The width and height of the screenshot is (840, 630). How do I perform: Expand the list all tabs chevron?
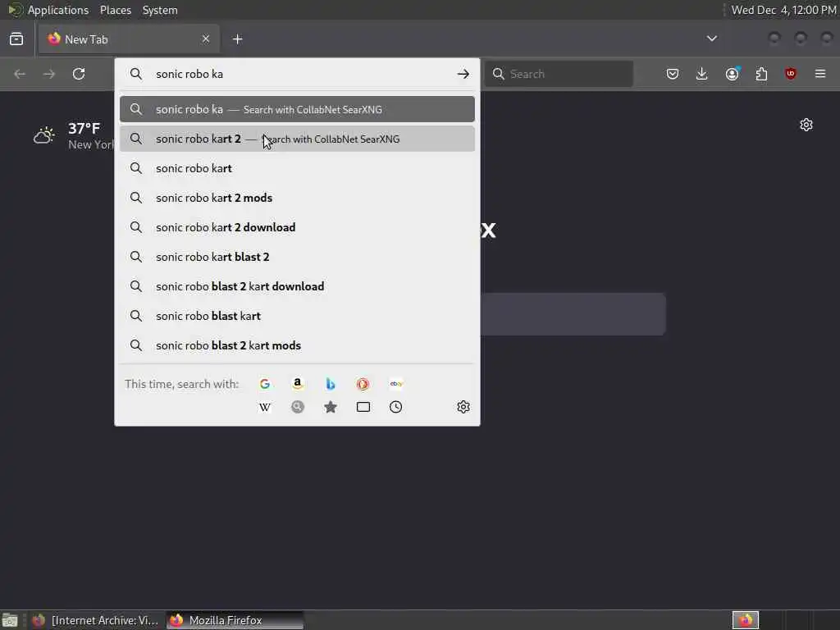click(x=712, y=39)
